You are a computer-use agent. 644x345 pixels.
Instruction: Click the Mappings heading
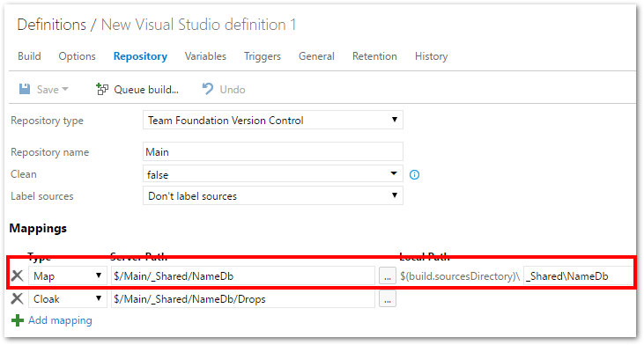pyautogui.click(x=38, y=228)
